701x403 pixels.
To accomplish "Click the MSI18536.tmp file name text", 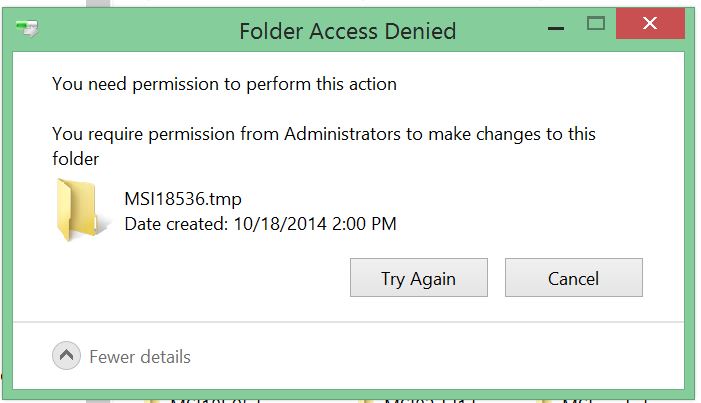I will pos(183,199).
